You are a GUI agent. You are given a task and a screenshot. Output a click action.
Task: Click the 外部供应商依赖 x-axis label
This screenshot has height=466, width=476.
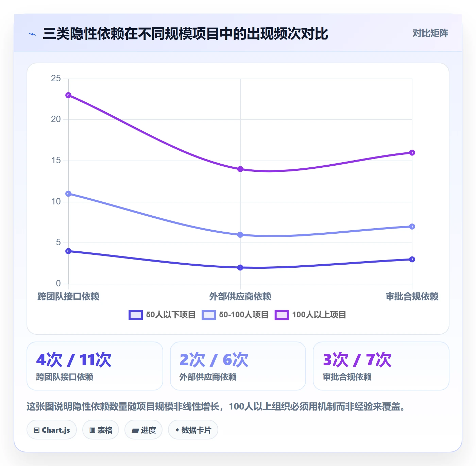pyautogui.click(x=240, y=297)
